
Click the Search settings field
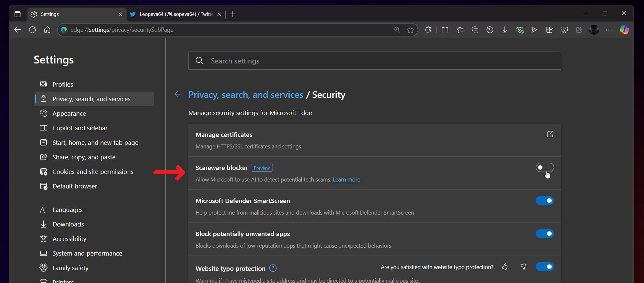[374, 61]
